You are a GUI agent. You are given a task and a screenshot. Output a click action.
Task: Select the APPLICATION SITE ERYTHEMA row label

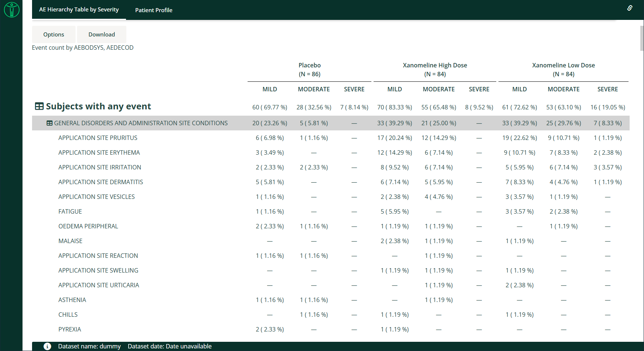(99, 152)
